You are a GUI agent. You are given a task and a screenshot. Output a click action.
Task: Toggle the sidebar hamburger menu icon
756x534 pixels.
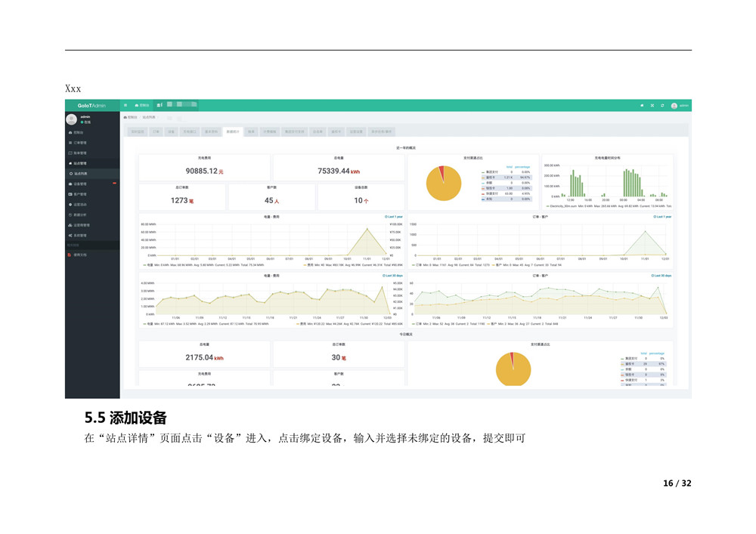click(125, 106)
